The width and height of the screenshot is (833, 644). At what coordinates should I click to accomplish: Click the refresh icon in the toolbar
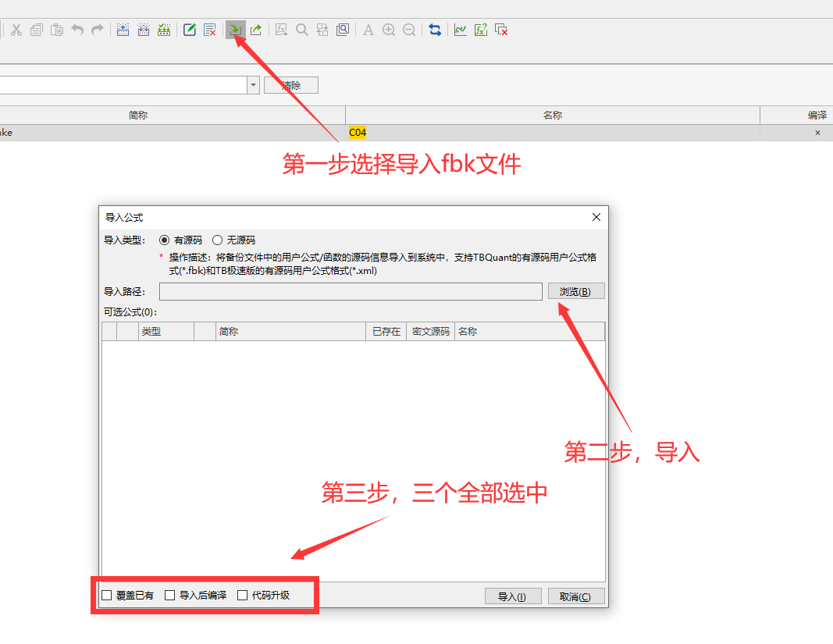[x=435, y=30]
